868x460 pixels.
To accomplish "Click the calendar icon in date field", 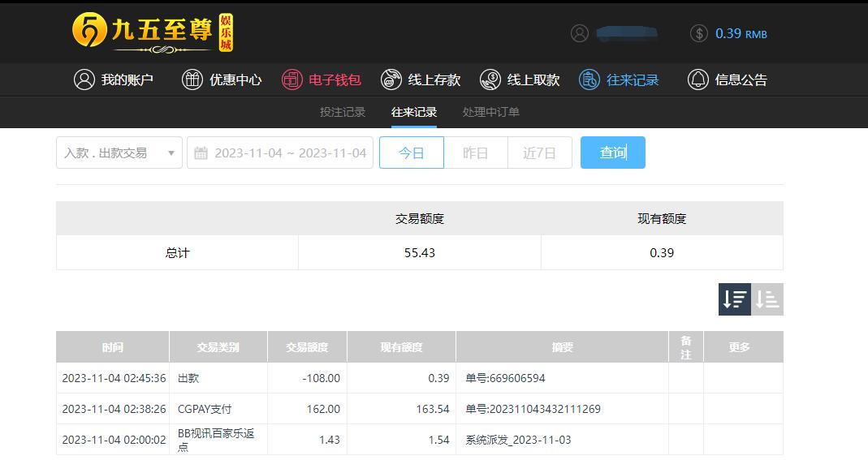I will click(201, 153).
